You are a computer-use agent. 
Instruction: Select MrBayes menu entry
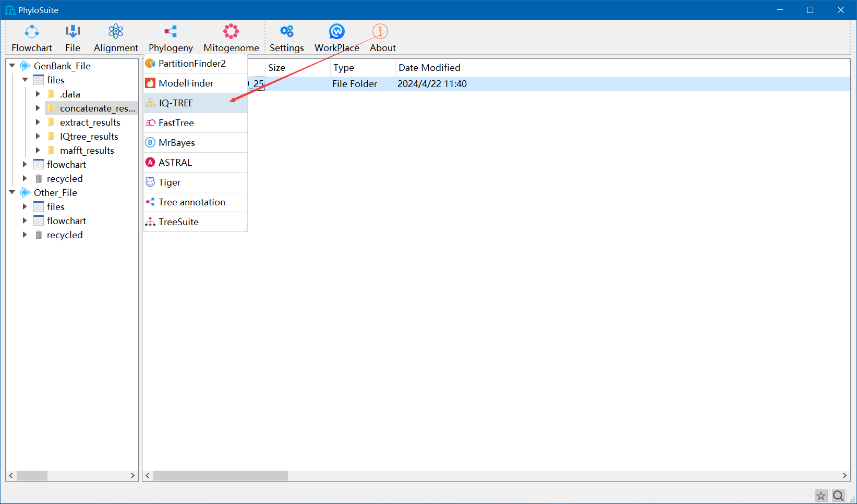pyautogui.click(x=196, y=143)
